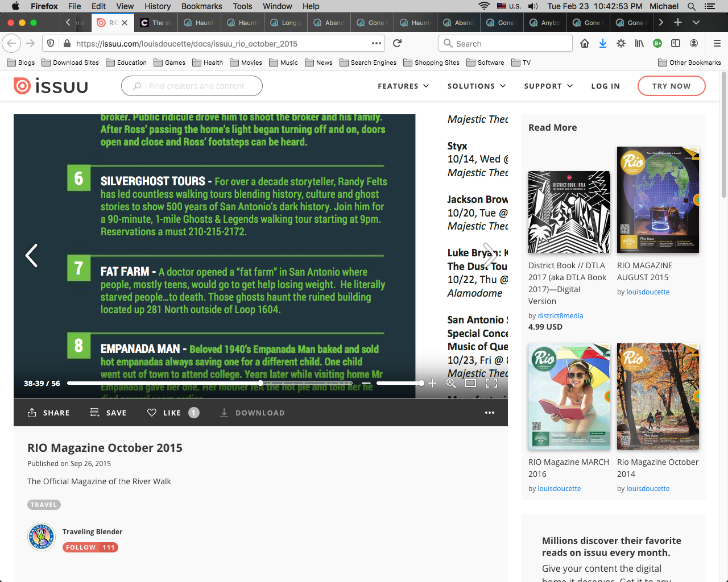
Task: Open the Music bookmarks folder
Action: pyautogui.click(x=283, y=63)
